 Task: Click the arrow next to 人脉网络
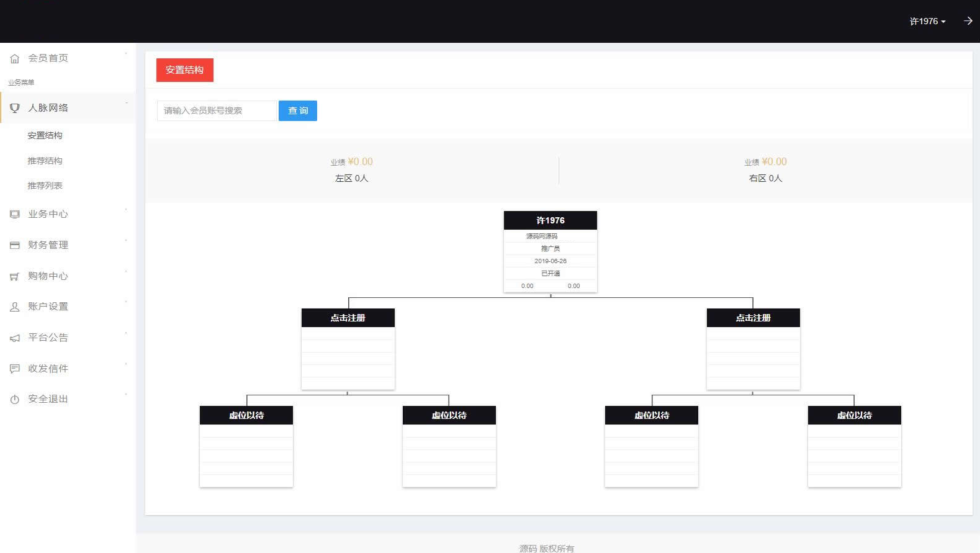[126, 103]
